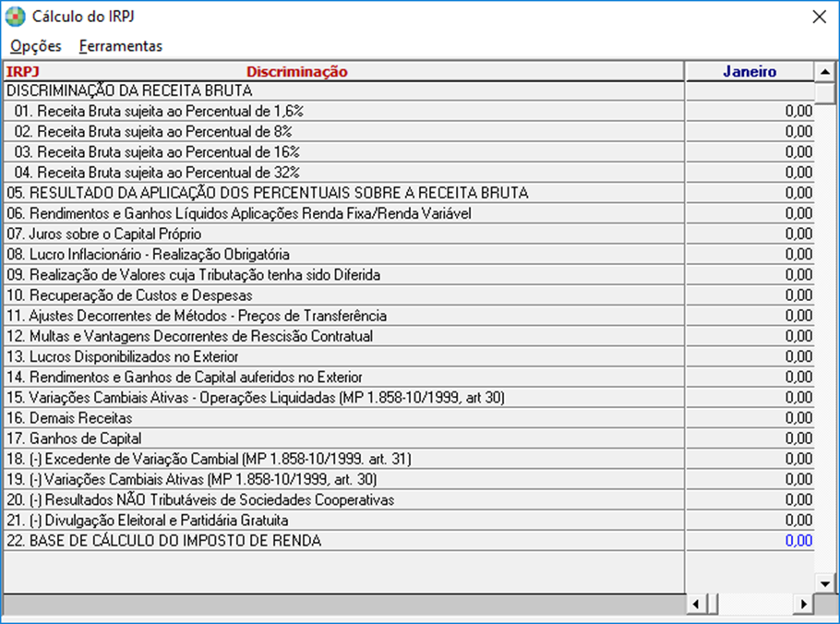Close the Cálculo do IRPJ window
Screen dimensions: 840x624
(x=819, y=17)
